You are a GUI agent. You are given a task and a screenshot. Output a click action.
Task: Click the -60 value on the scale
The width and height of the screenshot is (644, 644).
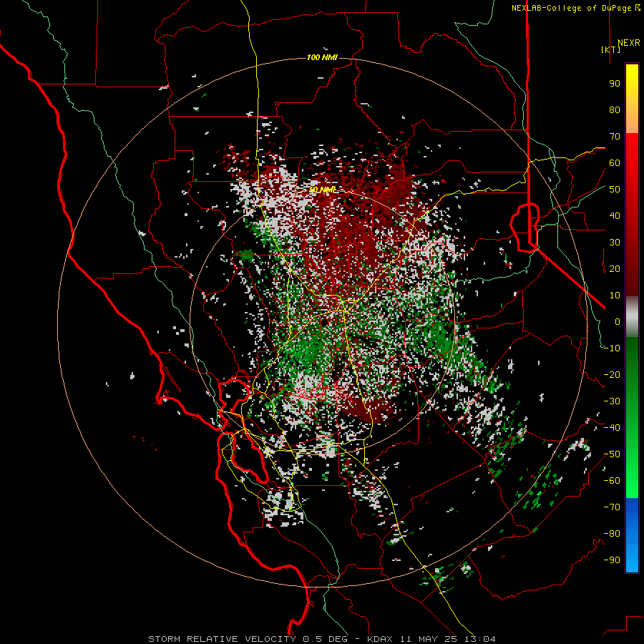coord(612,481)
